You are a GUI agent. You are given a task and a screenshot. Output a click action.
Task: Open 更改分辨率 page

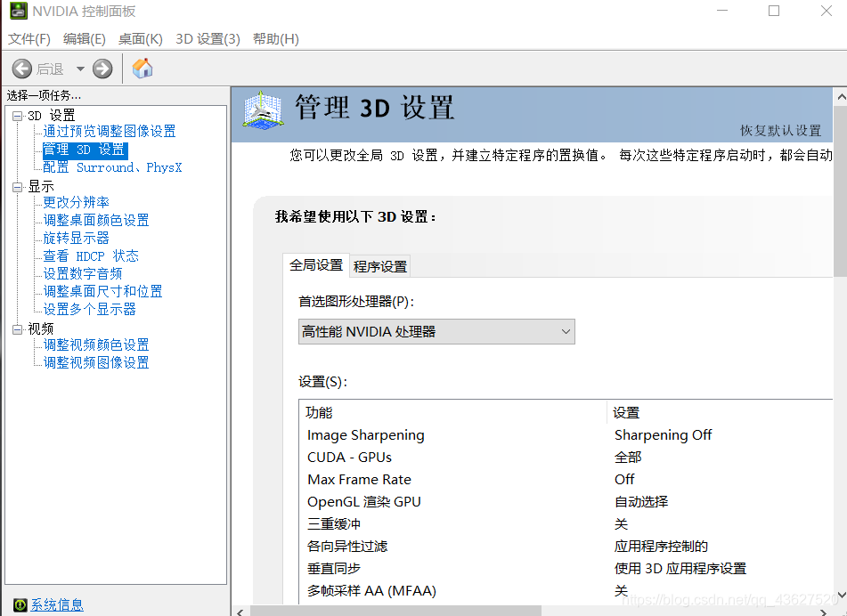77,202
